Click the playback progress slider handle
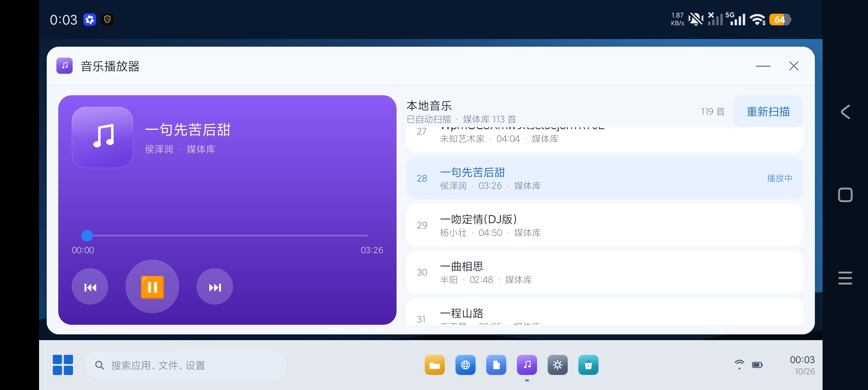The width and height of the screenshot is (868, 390). click(87, 236)
